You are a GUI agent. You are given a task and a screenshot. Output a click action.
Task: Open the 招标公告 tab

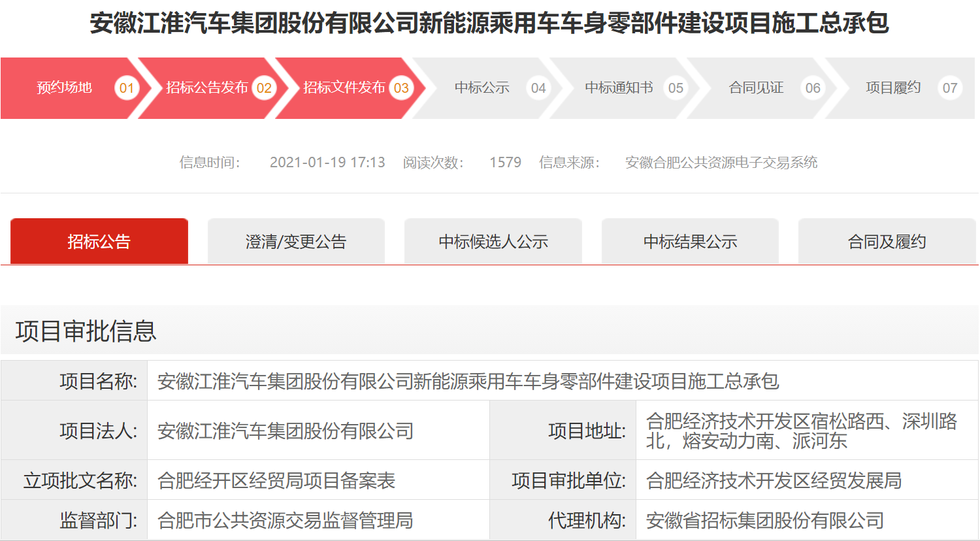tap(99, 242)
